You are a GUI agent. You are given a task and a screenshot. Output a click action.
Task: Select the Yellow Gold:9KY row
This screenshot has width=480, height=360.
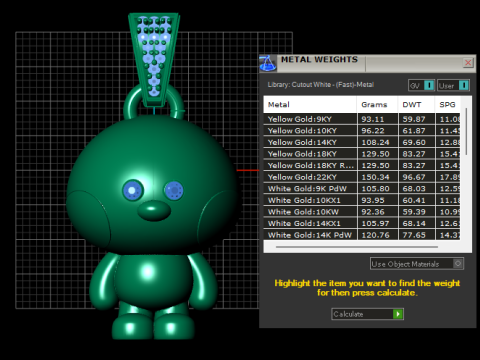pyautogui.click(x=362, y=119)
